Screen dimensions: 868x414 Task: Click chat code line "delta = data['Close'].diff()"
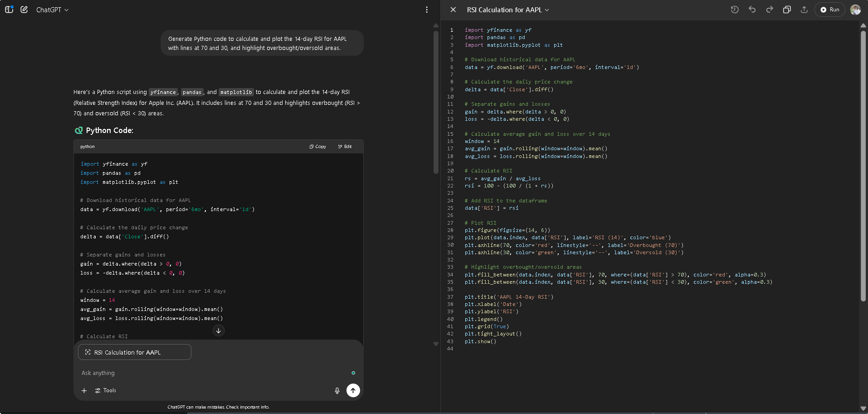click(125, 237)
